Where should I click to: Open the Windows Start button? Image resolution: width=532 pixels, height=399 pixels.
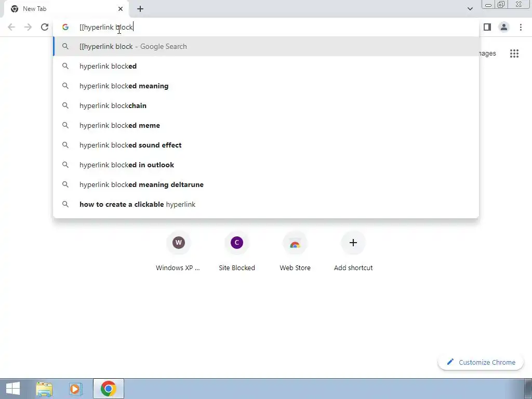coord(13,389)
